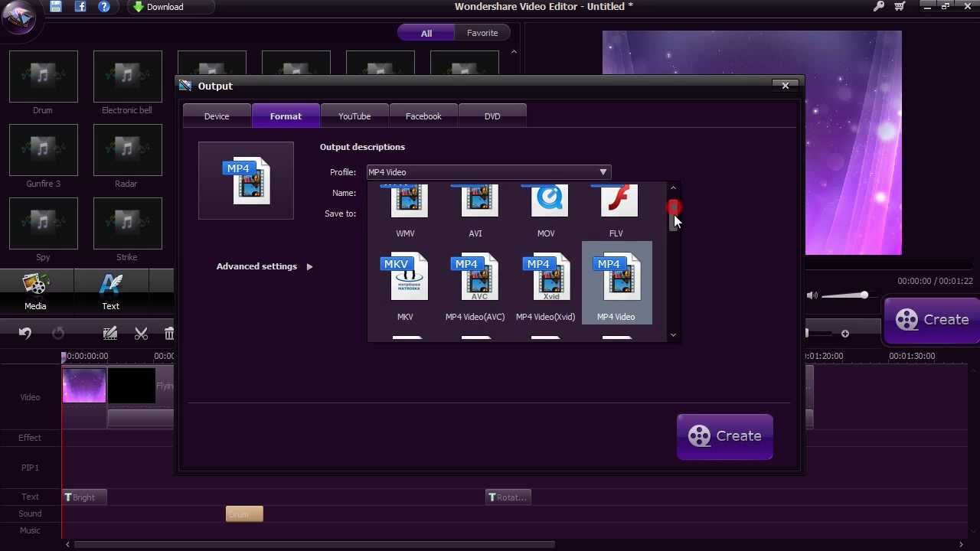Select the highlighted MP4 Video format
The height and width of the screenshot is (551, 980).
(x=617, y=283)
